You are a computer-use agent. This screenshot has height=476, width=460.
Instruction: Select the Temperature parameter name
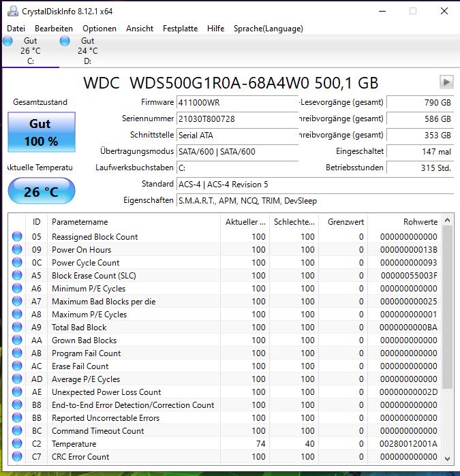coord(74,444)
